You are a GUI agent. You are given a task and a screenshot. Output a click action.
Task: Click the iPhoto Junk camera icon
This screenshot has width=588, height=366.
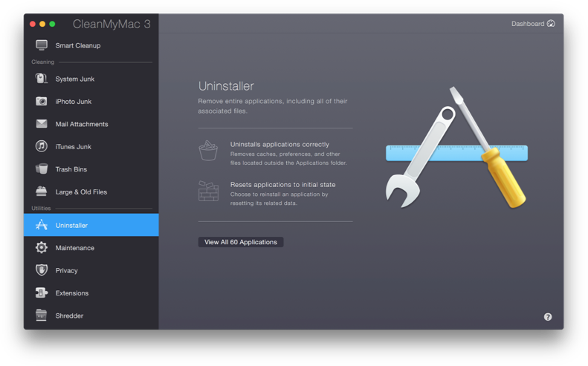41,101
